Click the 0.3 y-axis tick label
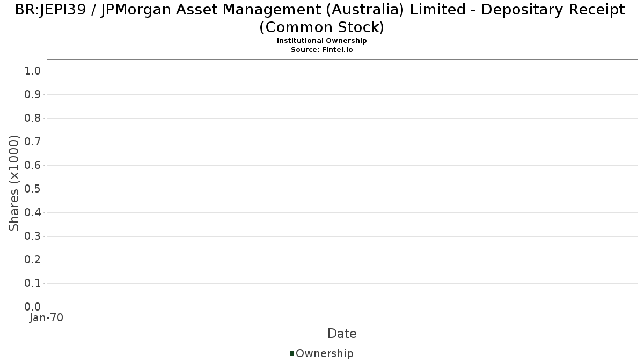644x362 pixels. [x=33, y=237]
